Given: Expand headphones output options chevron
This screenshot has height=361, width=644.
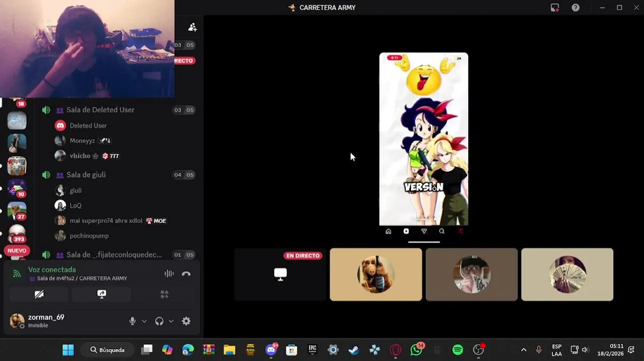Looking at the screenshot, I should (x=171, y=321).
